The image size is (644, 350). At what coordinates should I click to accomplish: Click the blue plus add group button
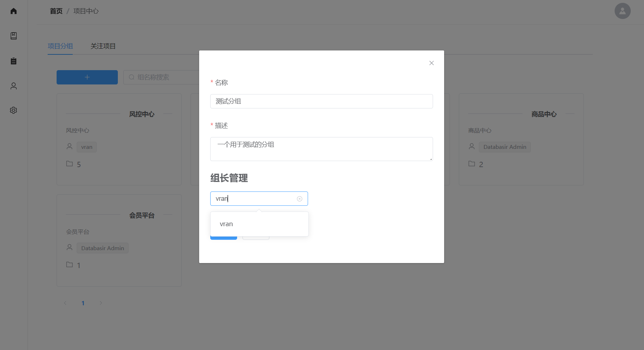point(87,77)
